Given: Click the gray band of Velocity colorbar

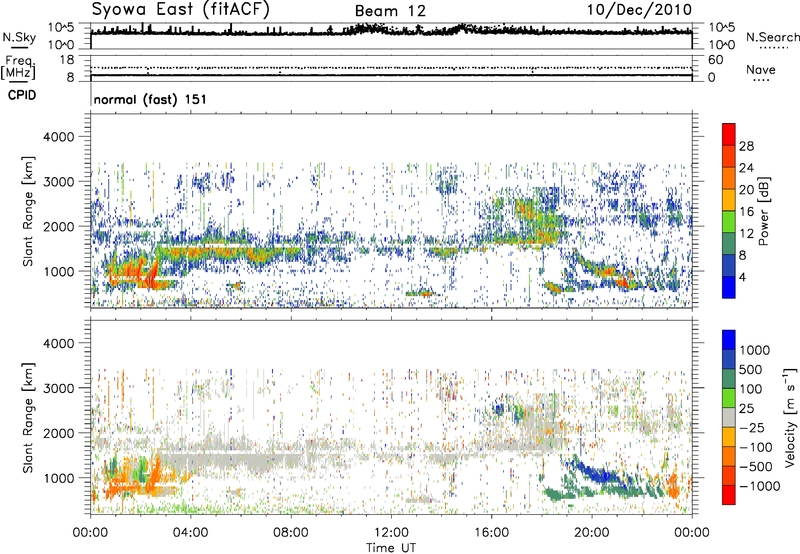Looking at the screenshot, I should [729, 417].
